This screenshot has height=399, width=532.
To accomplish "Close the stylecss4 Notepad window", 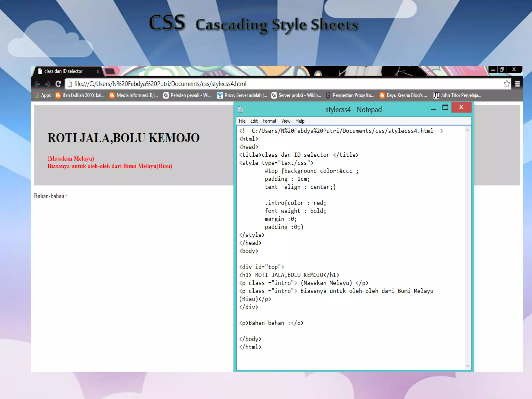I will pyautogui.click(x=461, y=107).
